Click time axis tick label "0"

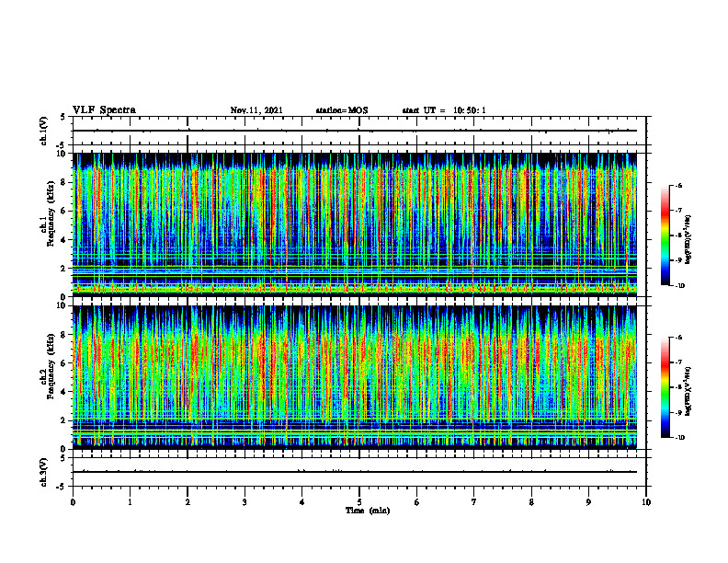73,502
